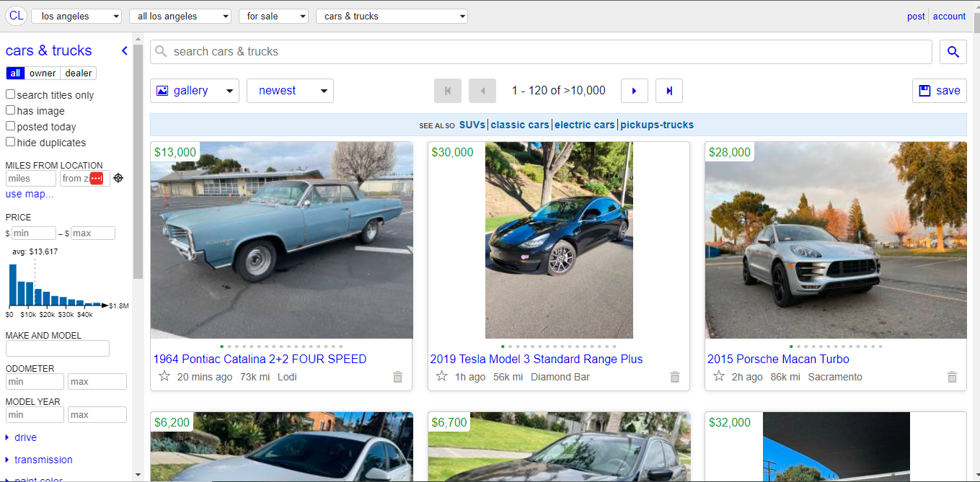Favorite the 1964 Pontiac Catalina listing star

coord(164,376)
